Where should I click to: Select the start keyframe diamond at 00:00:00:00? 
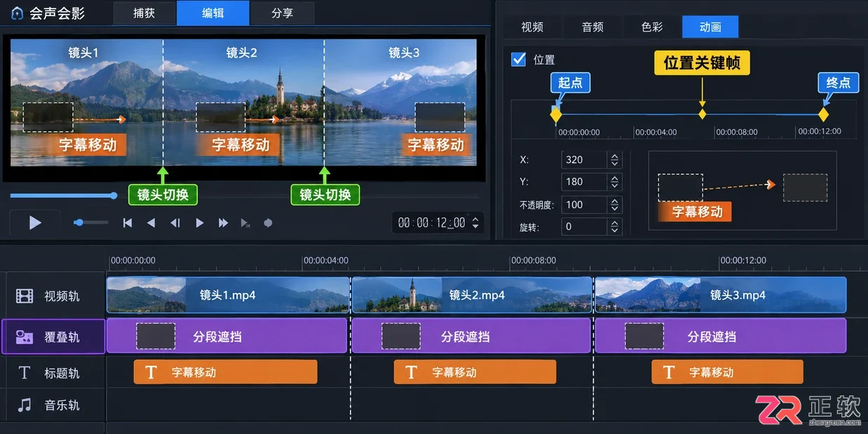click(x=556, y=114)
